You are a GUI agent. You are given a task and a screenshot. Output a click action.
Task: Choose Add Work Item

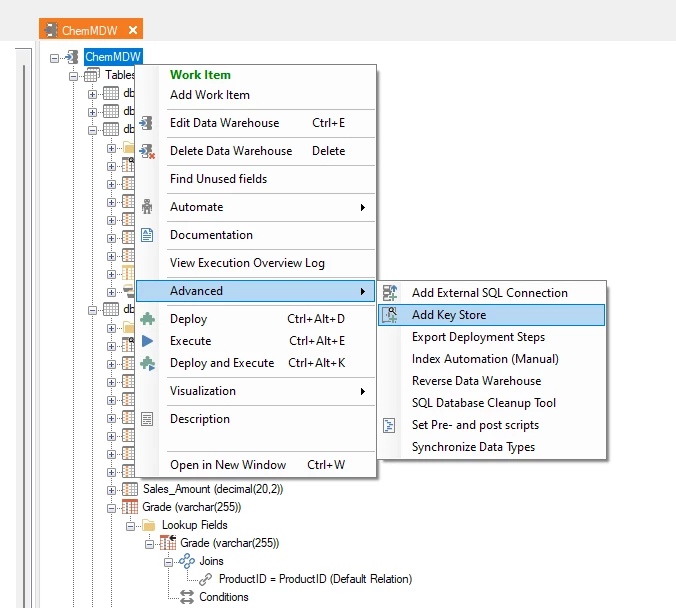click(256, 95)
